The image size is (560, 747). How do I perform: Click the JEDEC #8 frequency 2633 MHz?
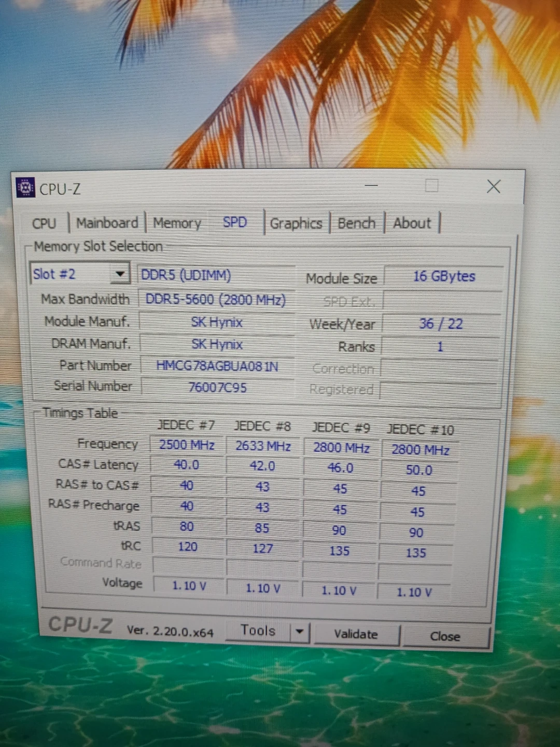click(x=263, y=446)
